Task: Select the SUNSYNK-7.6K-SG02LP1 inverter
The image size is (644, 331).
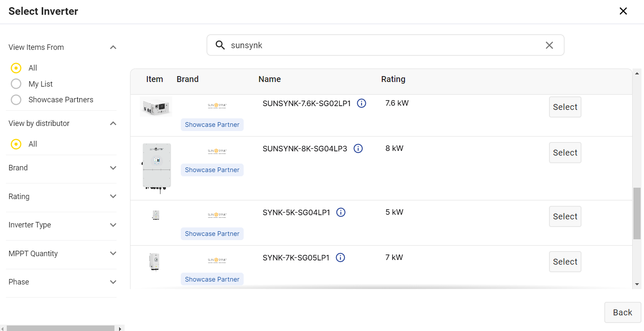Action: click(x=565, y=107)
